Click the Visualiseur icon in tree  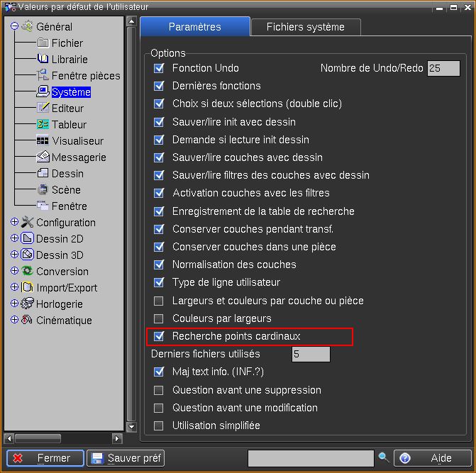(43, 141)
